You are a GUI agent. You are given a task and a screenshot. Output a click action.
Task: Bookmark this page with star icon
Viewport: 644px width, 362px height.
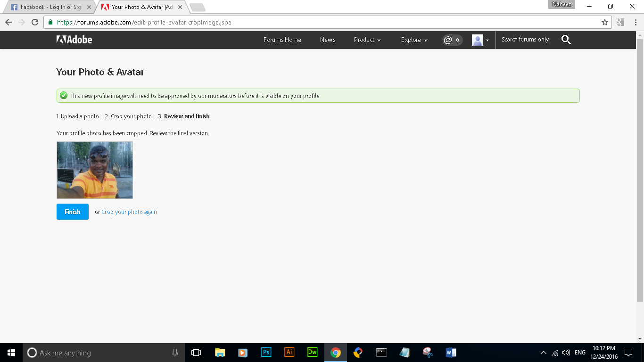tap(605, 22)
